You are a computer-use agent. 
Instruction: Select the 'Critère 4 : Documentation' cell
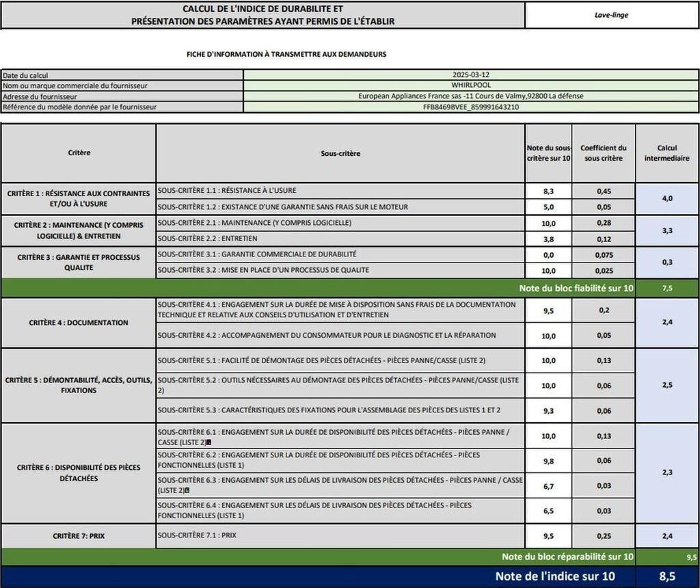[79, 323]
